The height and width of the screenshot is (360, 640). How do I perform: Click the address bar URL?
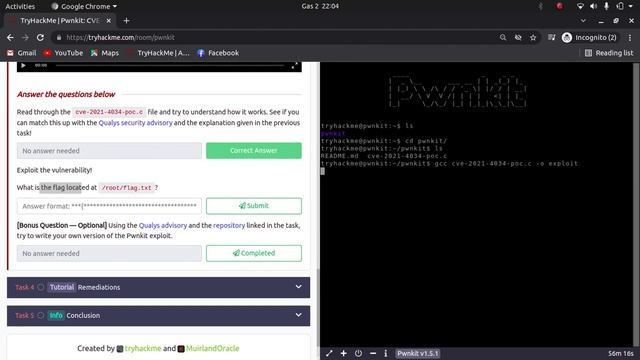tap(120, 38)
